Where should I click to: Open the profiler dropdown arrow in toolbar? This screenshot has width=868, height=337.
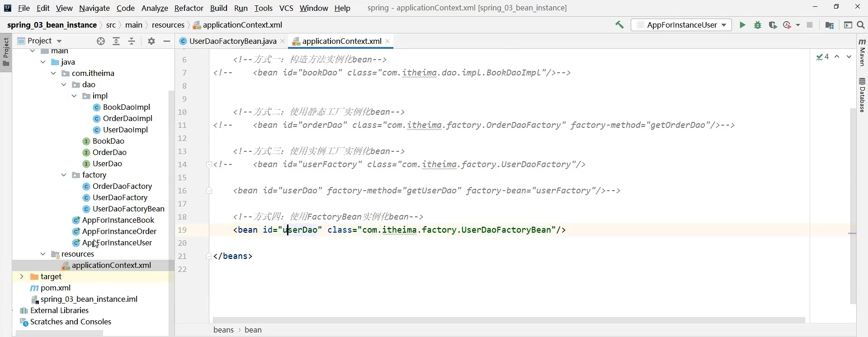798,25
